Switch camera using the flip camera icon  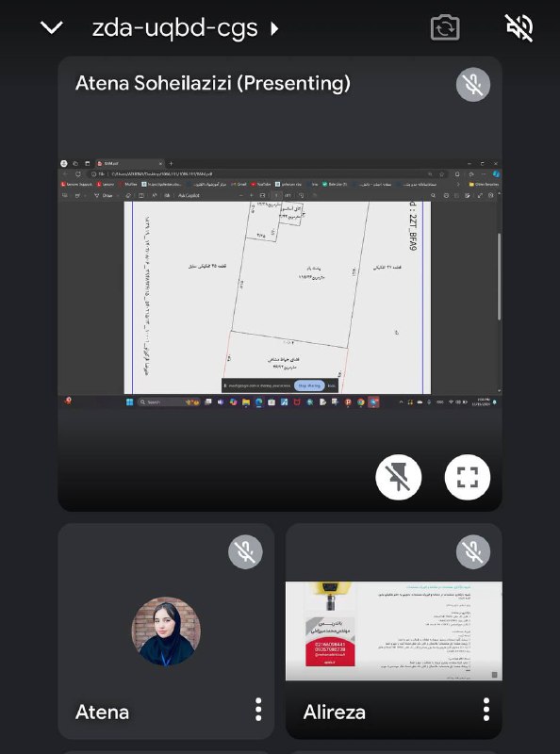[x=445, y=27]
